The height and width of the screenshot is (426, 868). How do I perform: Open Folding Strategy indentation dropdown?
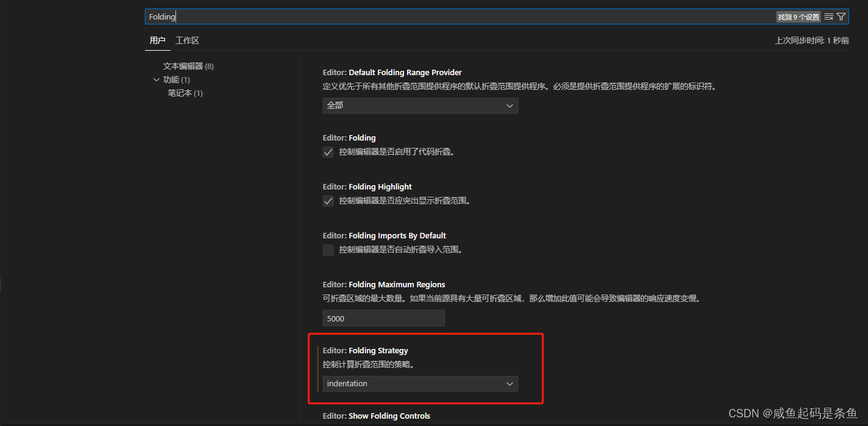[x=420, y=384]
